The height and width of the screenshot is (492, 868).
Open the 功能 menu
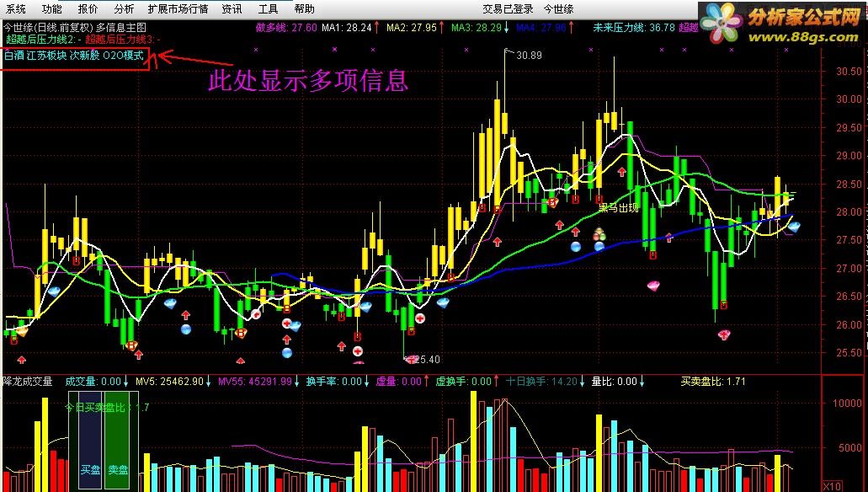[51, 9]
